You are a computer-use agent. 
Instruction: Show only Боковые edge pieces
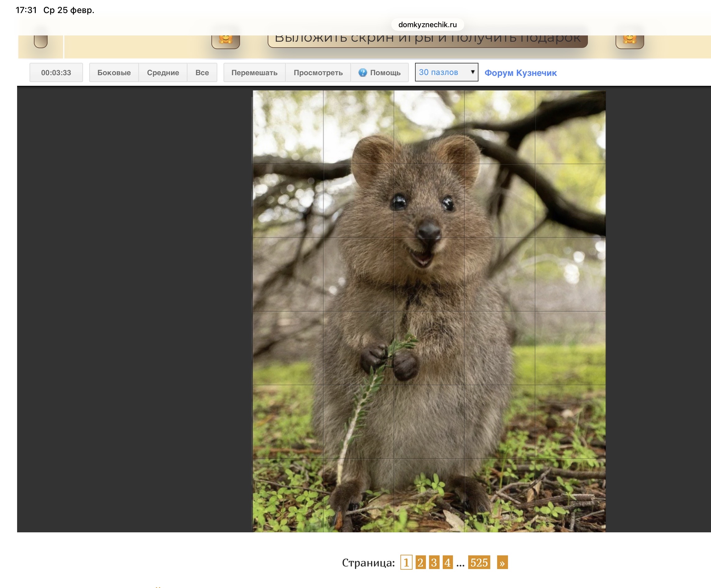(x=114, y=72)
